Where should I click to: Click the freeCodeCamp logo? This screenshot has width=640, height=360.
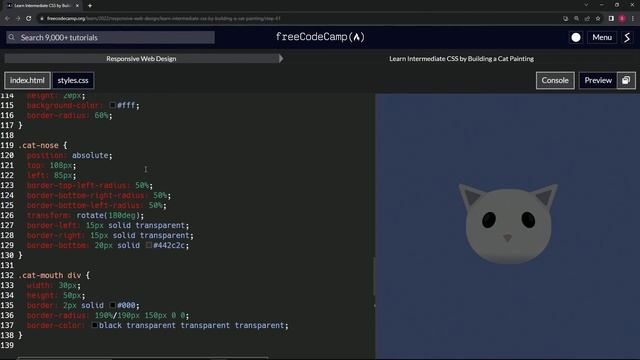pyautogui.click(x=320, y=37)
